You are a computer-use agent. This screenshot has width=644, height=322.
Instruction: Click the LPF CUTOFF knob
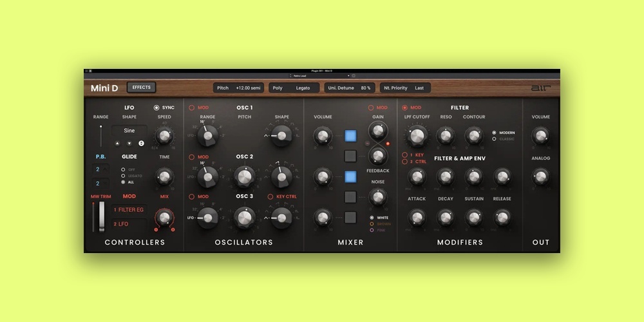(417, 135)
